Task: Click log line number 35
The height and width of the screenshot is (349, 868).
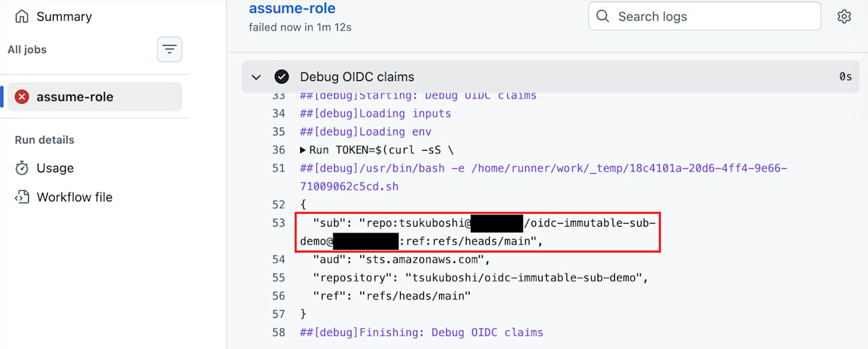Action: coord(278,132)
